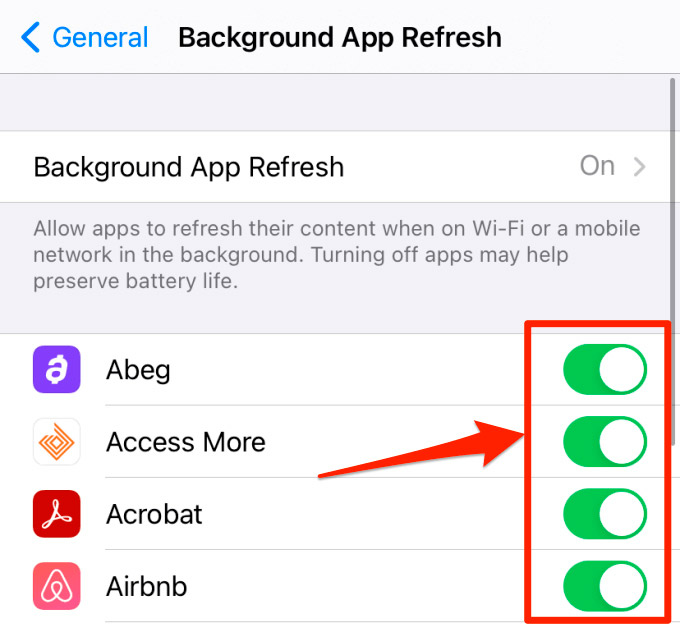Tap the Acrobat app name label
The height and width of the screenshot is (625, 680).
[x=154, y=514]
